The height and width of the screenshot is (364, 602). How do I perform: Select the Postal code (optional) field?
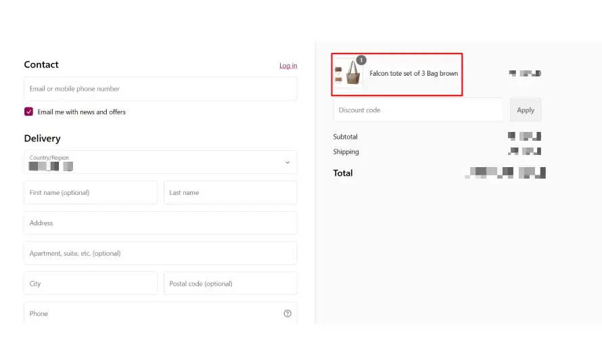(x=231, y=283)
